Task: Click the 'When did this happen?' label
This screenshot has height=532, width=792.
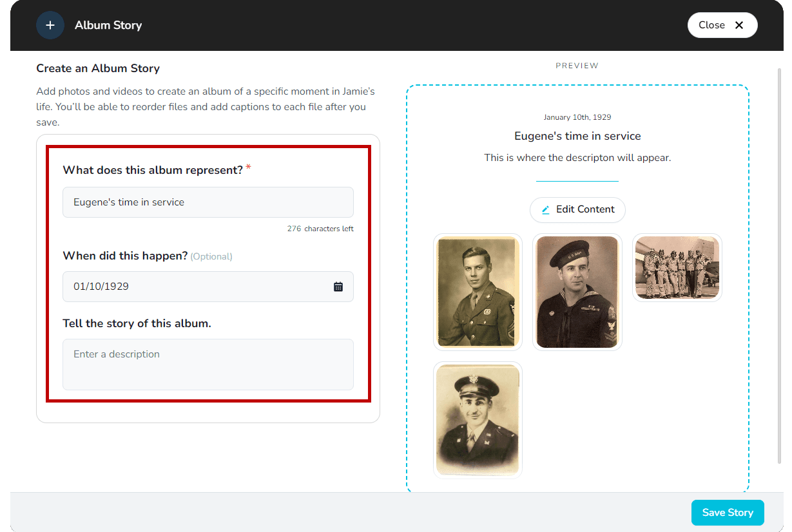Action: [125, 256]
